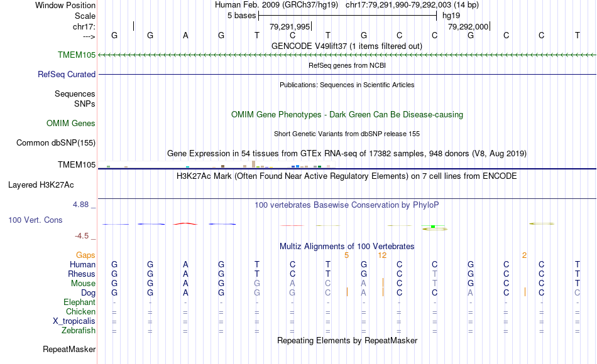Open the TMEM105 GTEx tissue bar chart
597x364 pixels.
pos(216,164)
